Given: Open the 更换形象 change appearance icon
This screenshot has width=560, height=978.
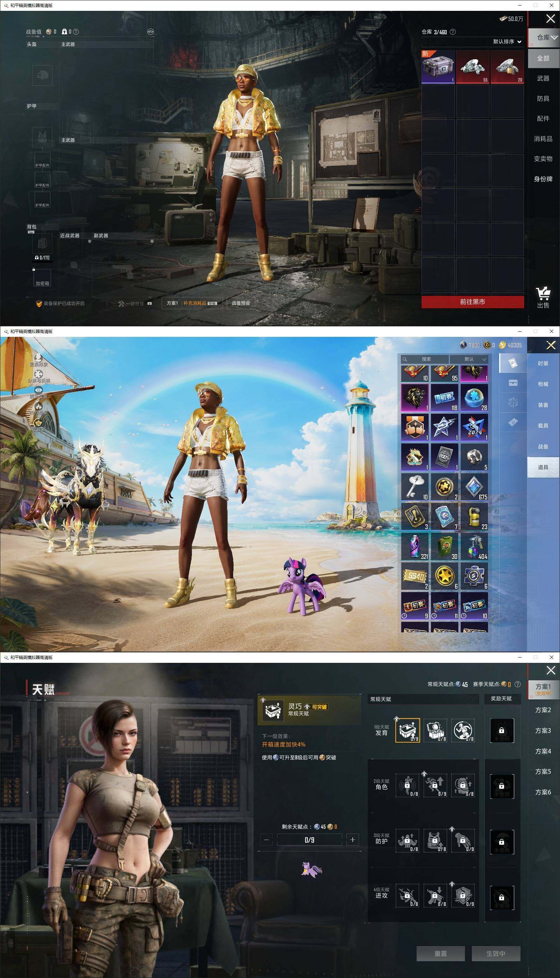Looking at the screenshot, I should coord(38,358).
